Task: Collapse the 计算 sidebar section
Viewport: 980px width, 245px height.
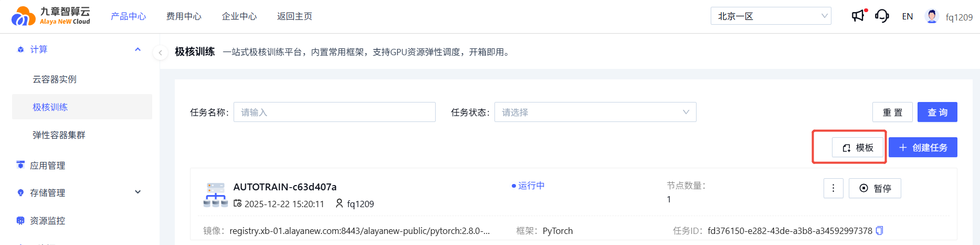Action: click(138, 49)
